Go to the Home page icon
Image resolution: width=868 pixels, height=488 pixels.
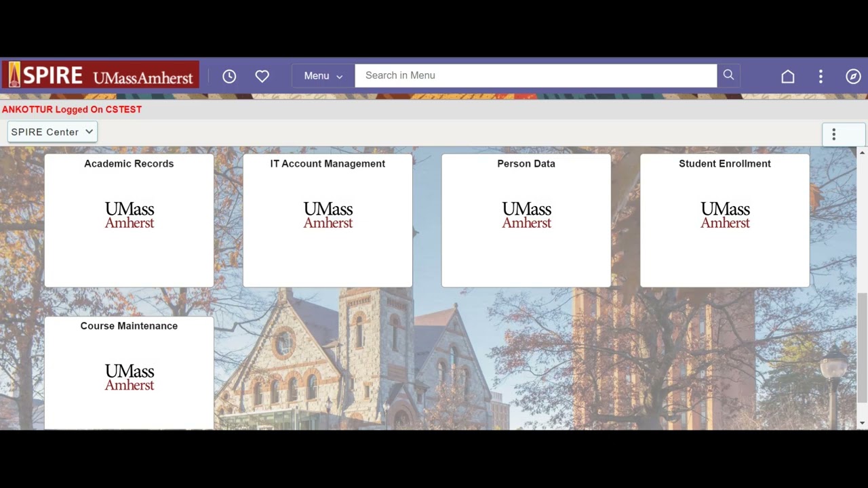[x=788, y=76]
